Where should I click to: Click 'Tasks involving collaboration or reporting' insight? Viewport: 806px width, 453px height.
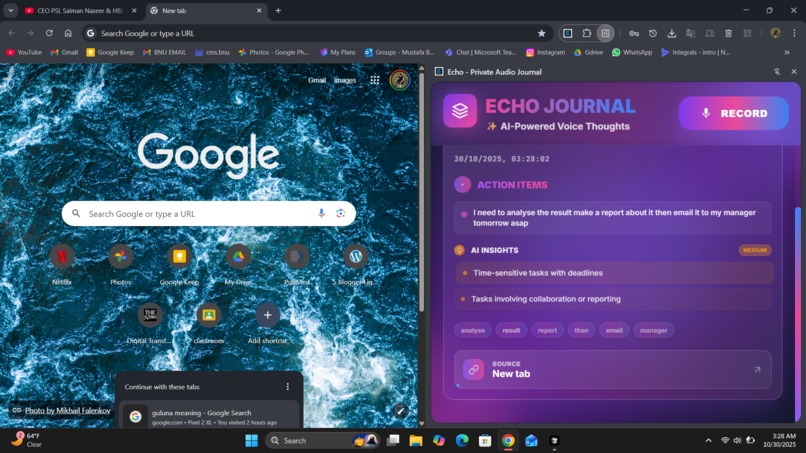[613, 299]
